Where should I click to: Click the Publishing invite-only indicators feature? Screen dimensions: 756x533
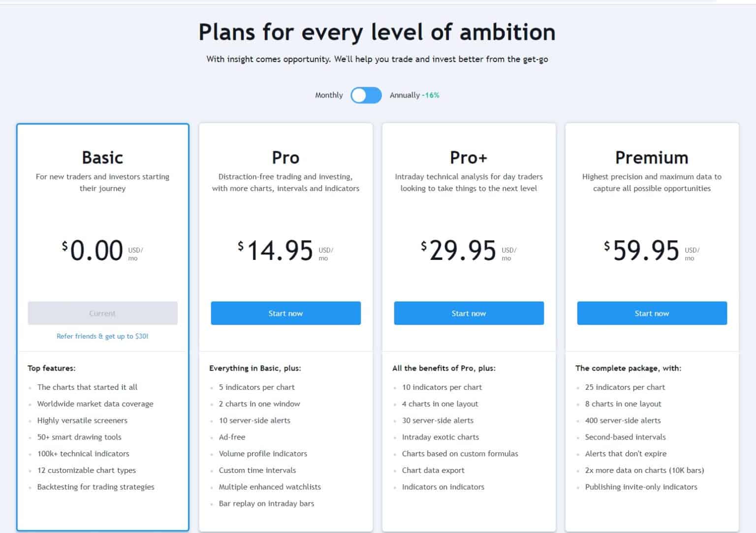[x=641, y=487]
